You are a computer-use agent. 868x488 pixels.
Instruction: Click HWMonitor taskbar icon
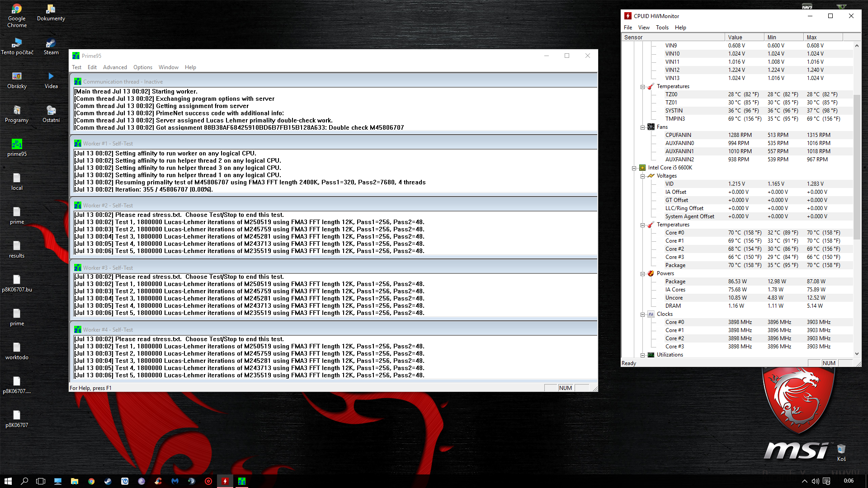coord(225,481)
